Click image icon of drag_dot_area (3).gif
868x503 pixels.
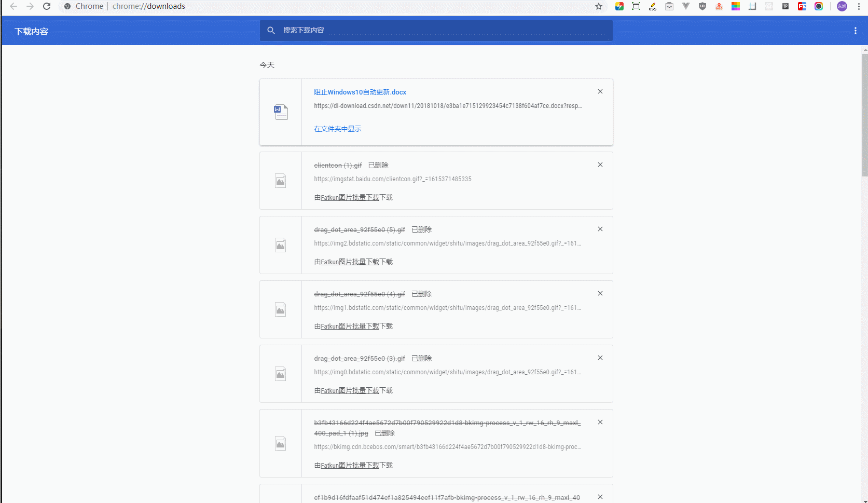point(281,374)
